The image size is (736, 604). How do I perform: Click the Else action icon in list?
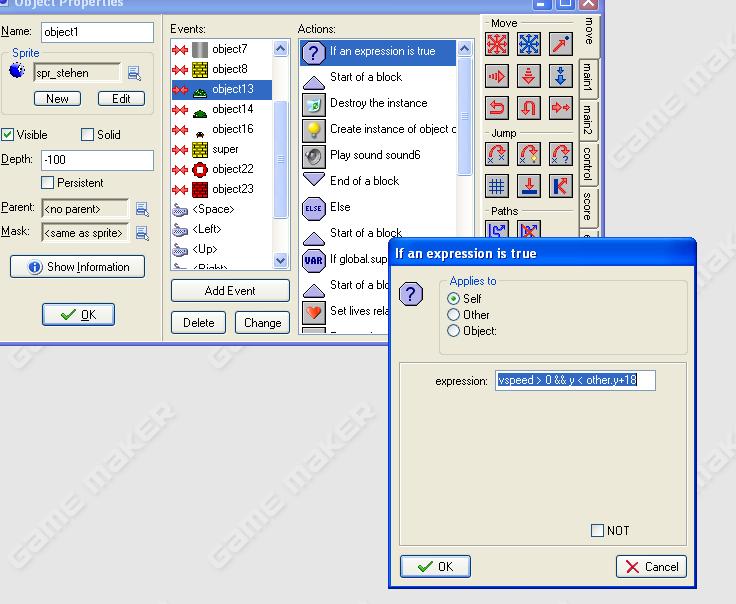click(x=314, y=208)
